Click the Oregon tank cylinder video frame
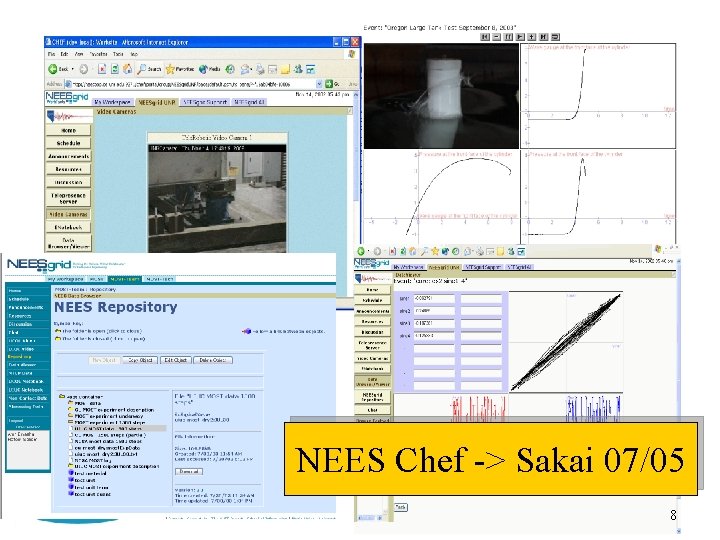 [441, 96]
